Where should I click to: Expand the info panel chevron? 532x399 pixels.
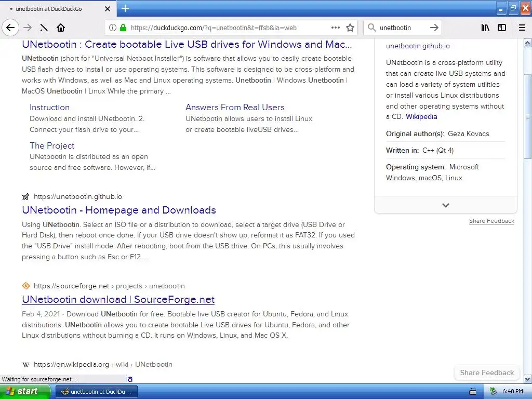(x=445, y=205)
